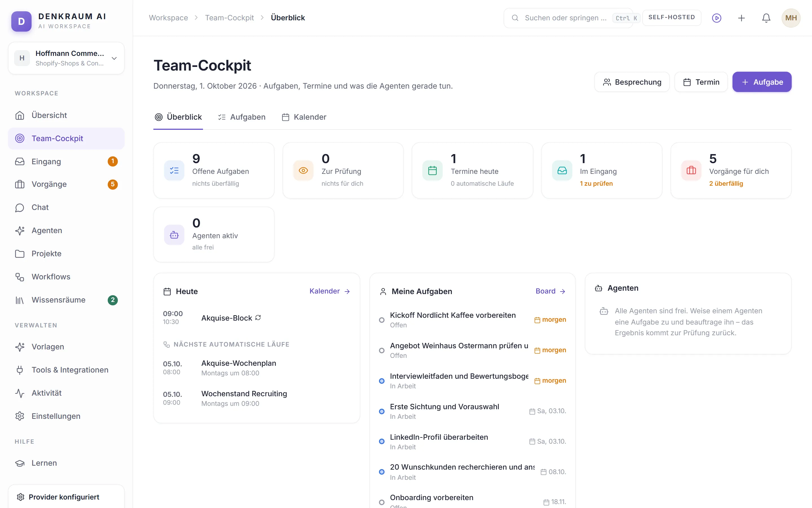Viewport: 812px width, 508px height.
Task: Open Übersicht in the sidebar
Action: pyautogui.click(x=66, y=115)
